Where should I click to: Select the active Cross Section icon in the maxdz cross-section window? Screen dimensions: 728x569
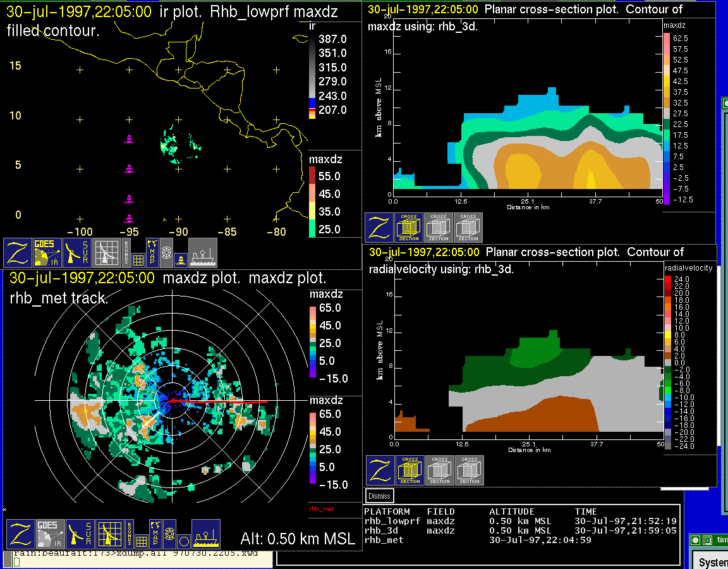[x=409, y=228]
